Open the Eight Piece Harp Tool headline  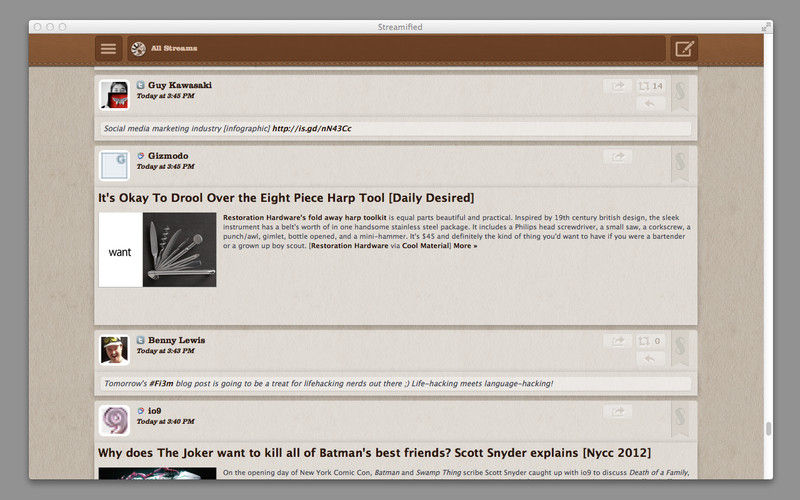pyautogui.click(x=286, y=198)
